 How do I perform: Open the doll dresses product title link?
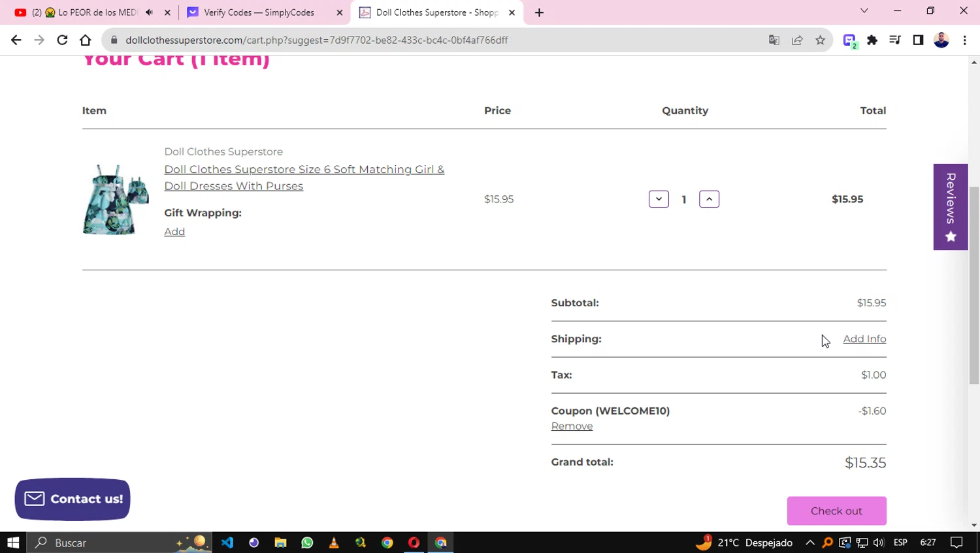[304, 178]
